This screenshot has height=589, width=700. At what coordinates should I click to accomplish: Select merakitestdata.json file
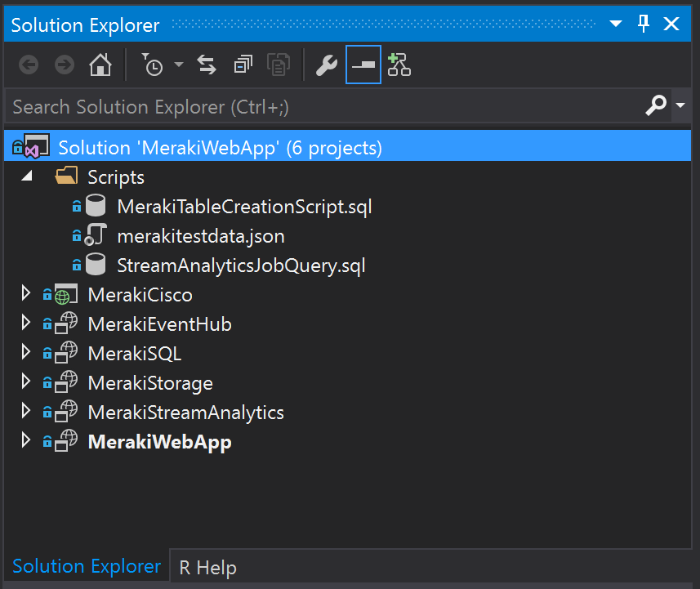click(200, 236)
